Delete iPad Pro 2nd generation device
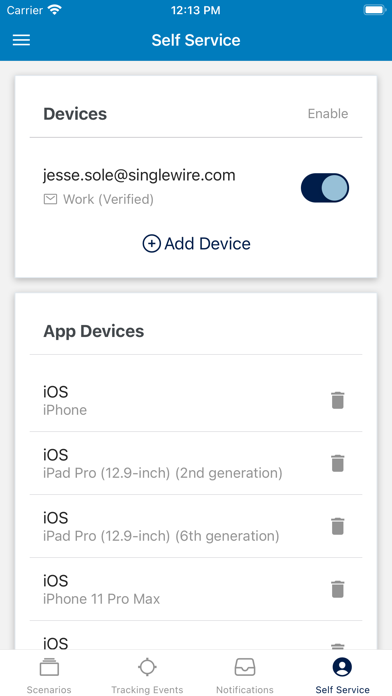Screen dimensions: 392x696 [337, 463]
